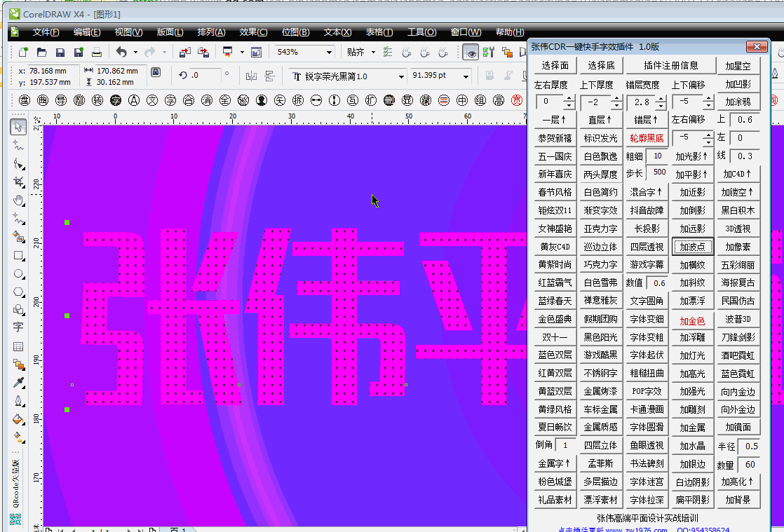Select the Ellipse tool
This screenshot has height=532, width=784.
click(18, 274)
